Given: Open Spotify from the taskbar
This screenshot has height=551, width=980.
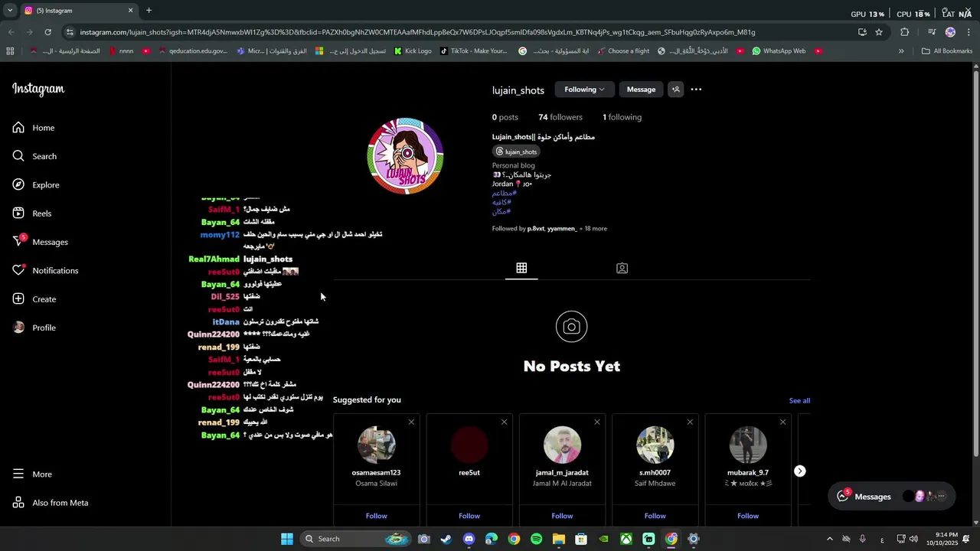Looking at the screenshot, I should point(536,539).
